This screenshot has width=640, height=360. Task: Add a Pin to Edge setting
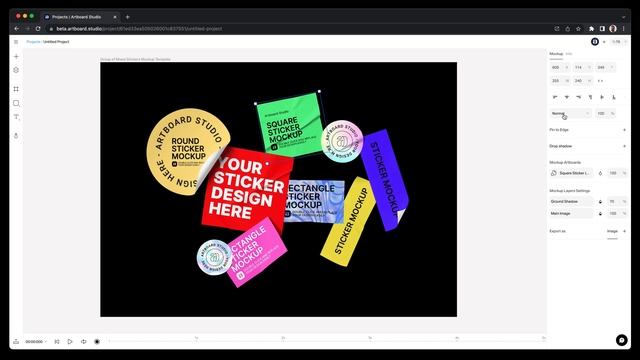[624, 130]
